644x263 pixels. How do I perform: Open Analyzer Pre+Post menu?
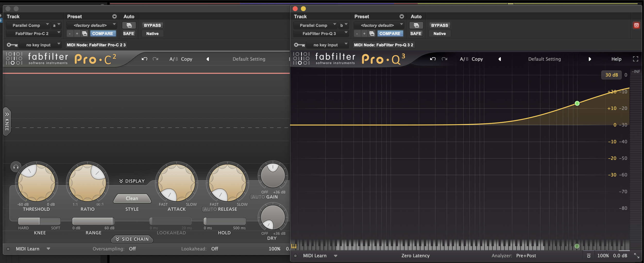point(526,256)
